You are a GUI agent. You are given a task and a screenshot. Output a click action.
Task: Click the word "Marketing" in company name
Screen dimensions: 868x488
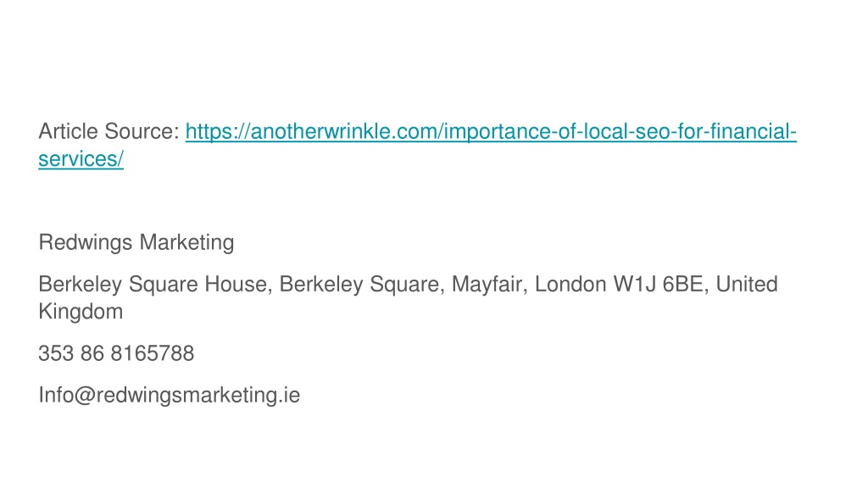(186, 243)
